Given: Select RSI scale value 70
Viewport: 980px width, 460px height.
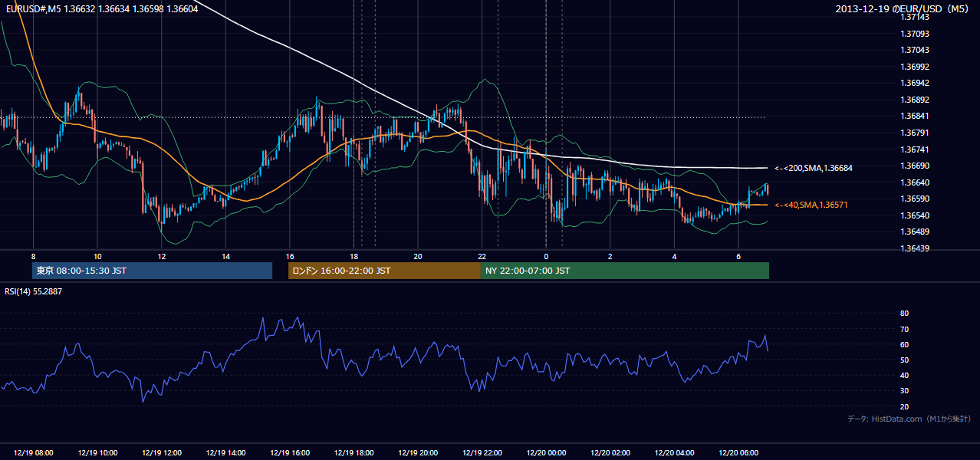Looking at the screenshot, I should (904, 329).
